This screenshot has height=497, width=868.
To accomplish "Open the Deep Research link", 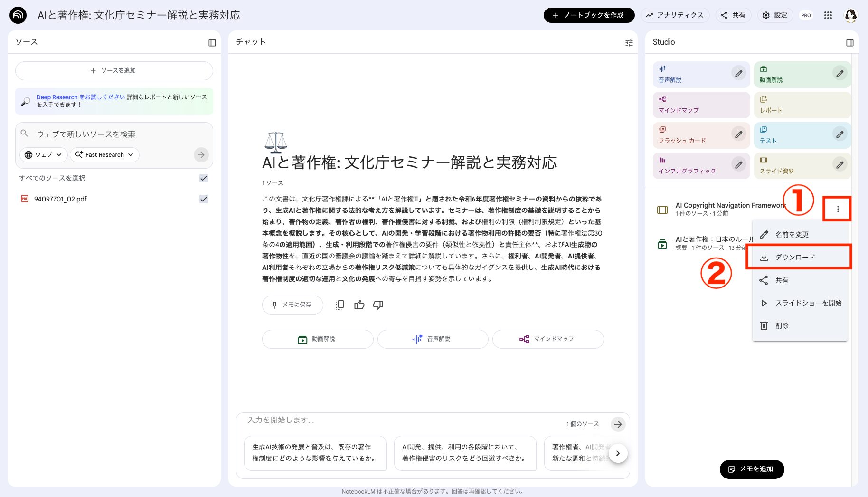I will click(x=57, y=97).
